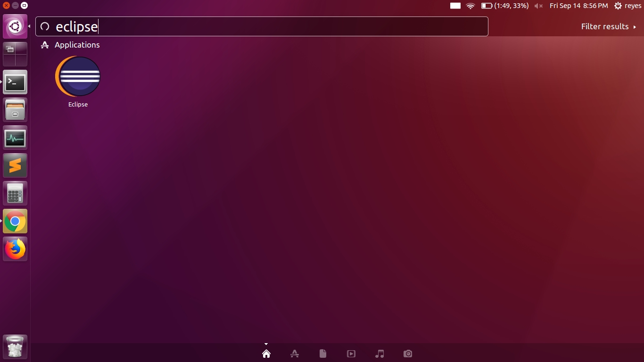Switch to the Home lens tab
The image size is (644, 362).
(266, 354)
